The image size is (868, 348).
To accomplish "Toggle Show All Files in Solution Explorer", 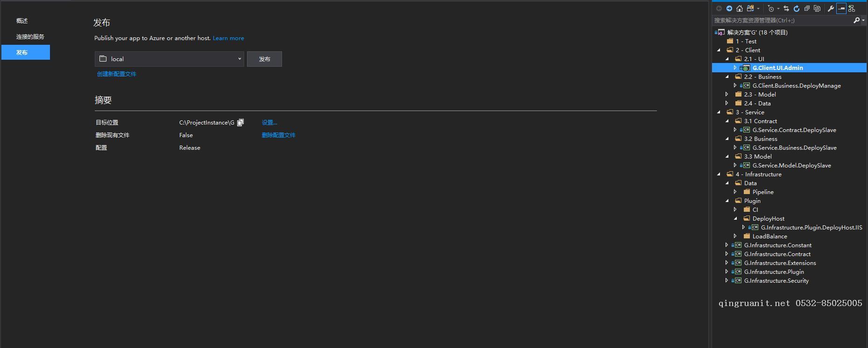I will click(x=817, y=8).
